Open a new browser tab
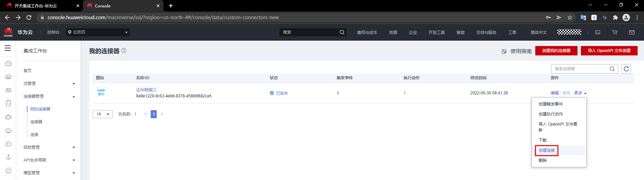644x180 pixels. point(171,6)
